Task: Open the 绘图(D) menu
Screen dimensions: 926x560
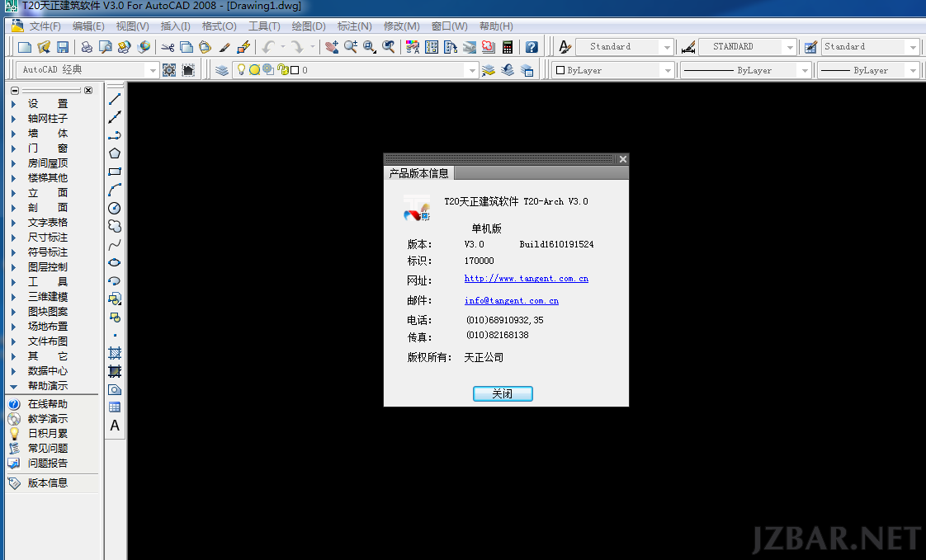Action: click(309, 26)
